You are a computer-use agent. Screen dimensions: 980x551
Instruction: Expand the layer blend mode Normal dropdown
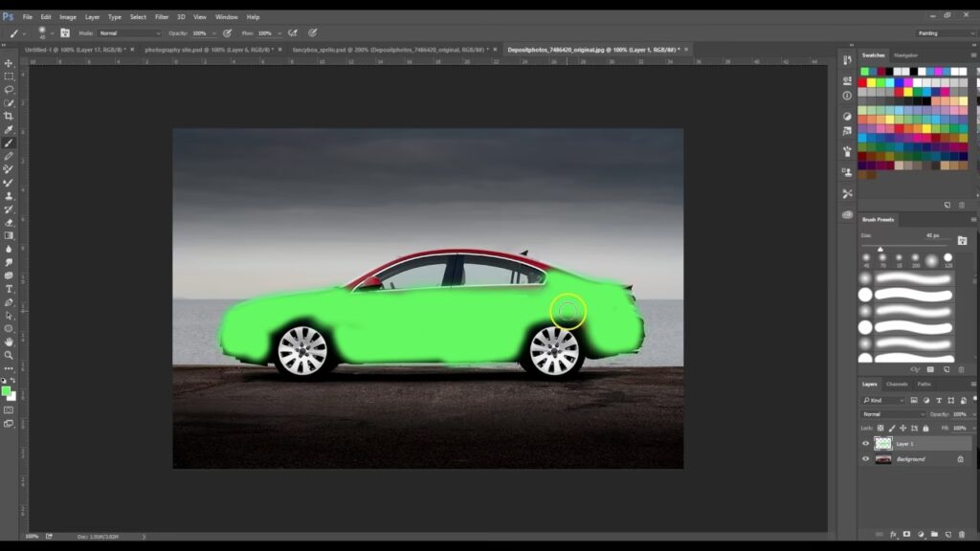pos(893,414)
